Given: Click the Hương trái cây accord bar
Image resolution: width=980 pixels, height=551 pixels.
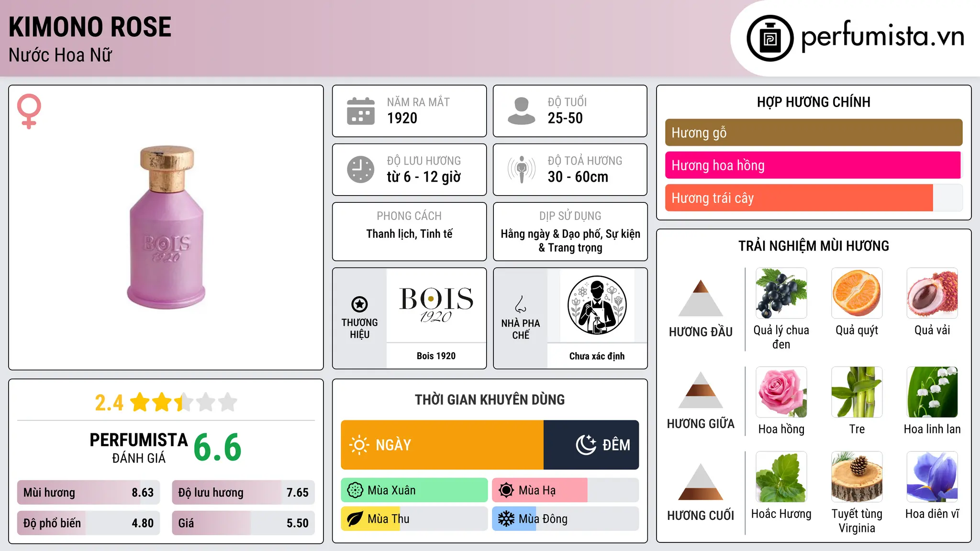Looking at the screenshot, I should 813,198.
